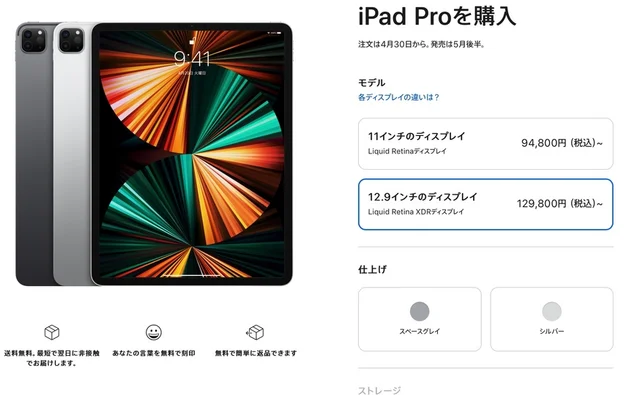The width and height of the screenshot is (640, 395).
Task: Click the smiley face engraving icon
Action: (154, 332)
